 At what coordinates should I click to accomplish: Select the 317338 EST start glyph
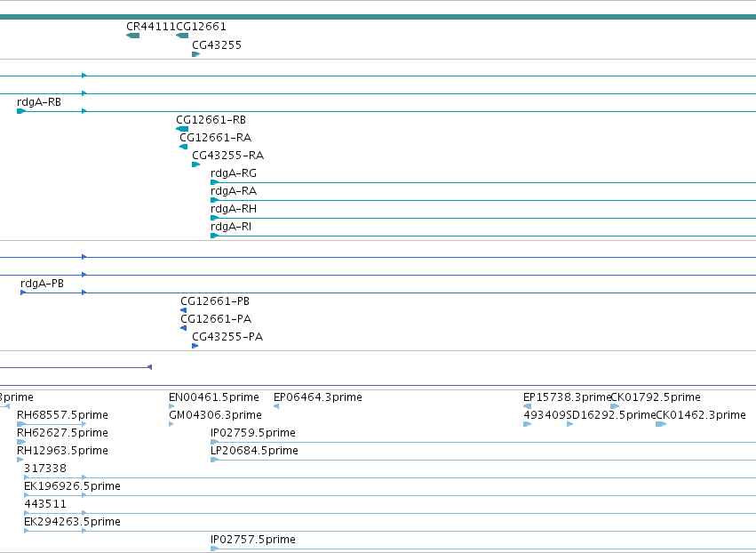(x=27, y=477)
